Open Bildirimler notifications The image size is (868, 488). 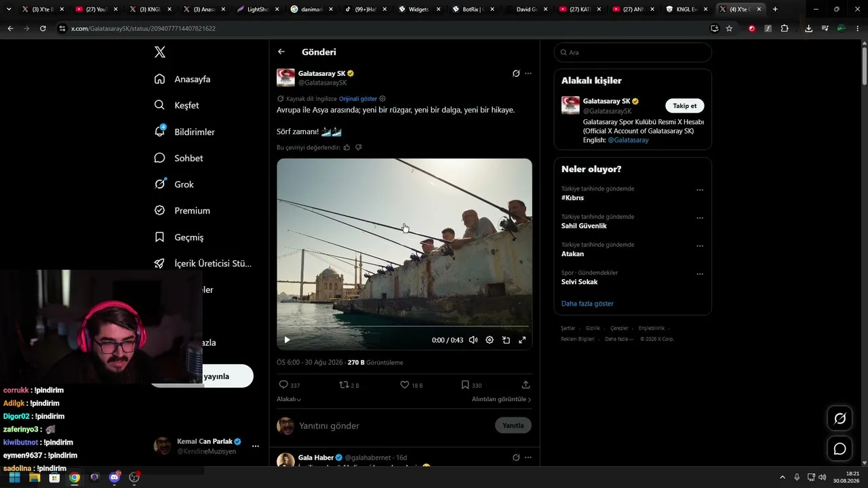(184, 131)
